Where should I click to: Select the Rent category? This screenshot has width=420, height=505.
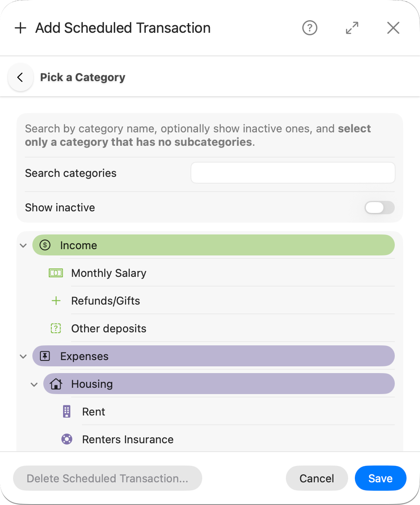click(93, 411)
